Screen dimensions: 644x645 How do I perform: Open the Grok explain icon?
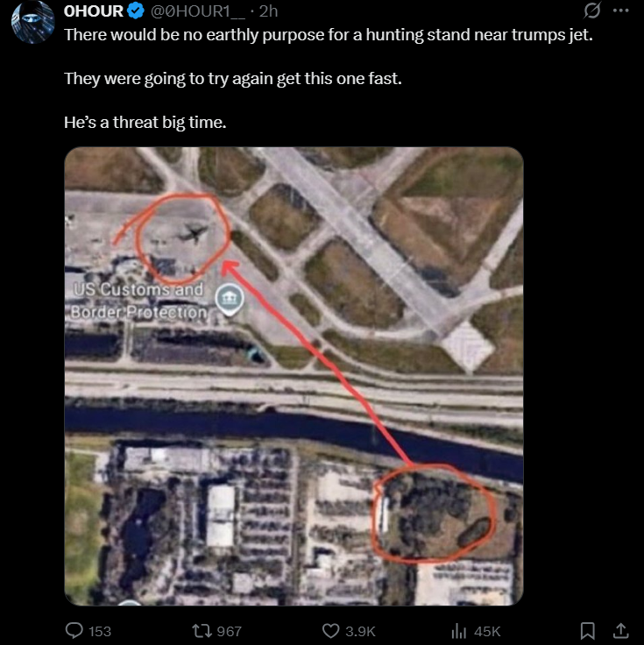[x=591, y=11]
